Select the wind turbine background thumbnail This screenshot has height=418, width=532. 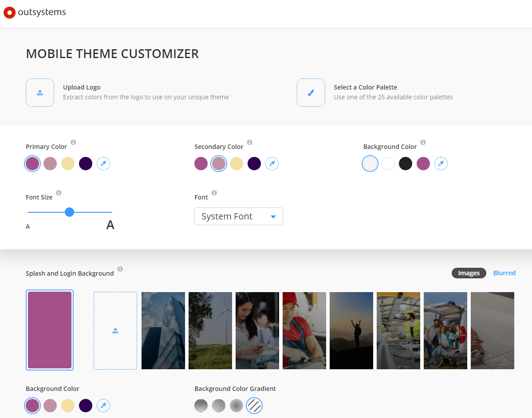click(x=210, y=330)
